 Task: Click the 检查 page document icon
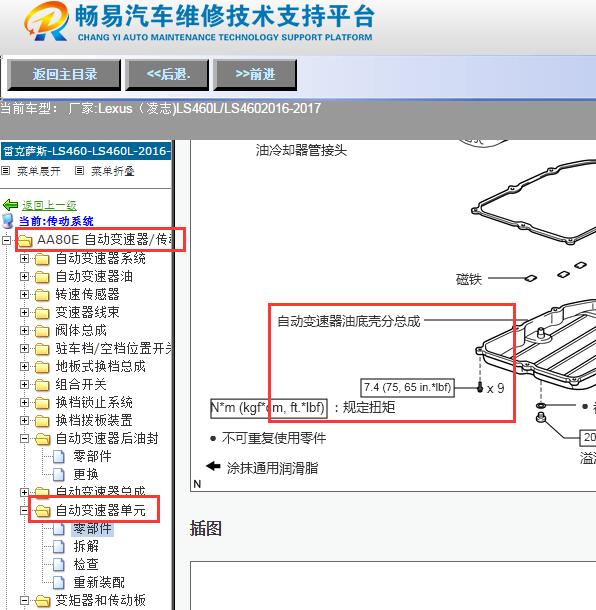(x=59, y=564)
